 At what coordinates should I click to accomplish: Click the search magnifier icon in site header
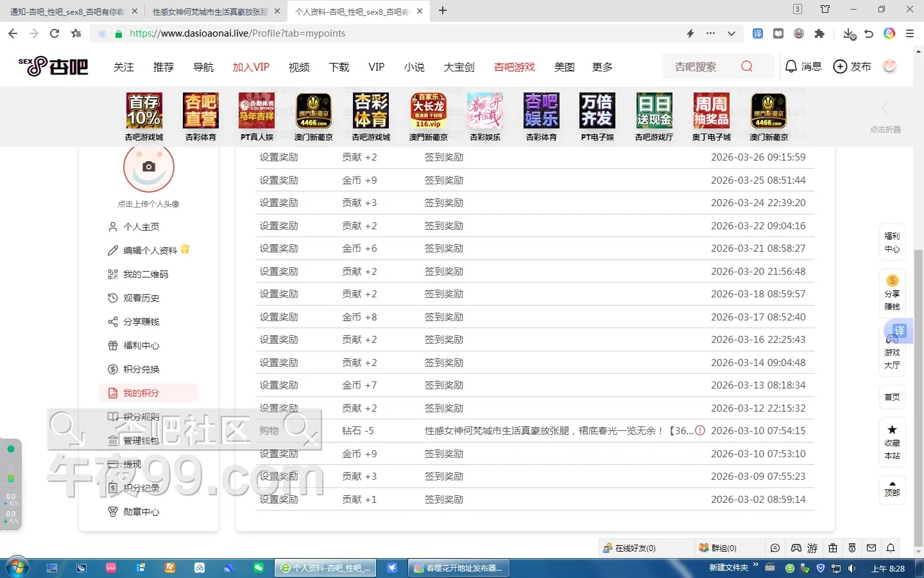click(746, 66)
